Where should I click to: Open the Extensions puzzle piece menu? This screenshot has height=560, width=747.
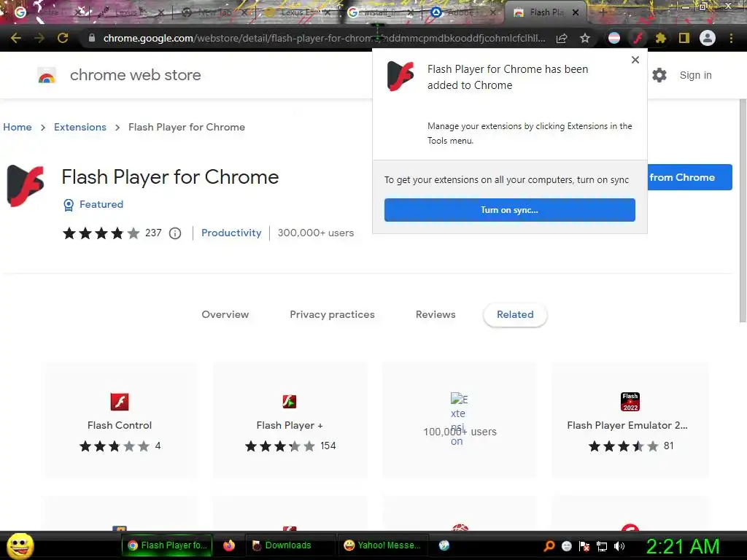pyautogui.click(x=660, y=38)
